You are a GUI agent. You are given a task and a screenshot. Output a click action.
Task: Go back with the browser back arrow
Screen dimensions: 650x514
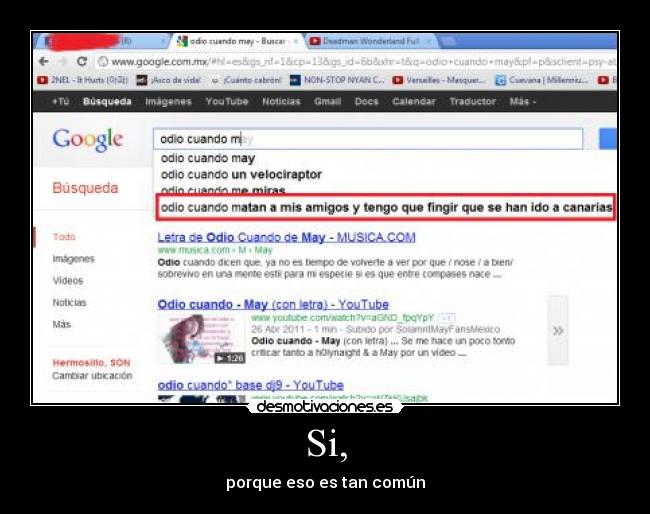point(43,62)
